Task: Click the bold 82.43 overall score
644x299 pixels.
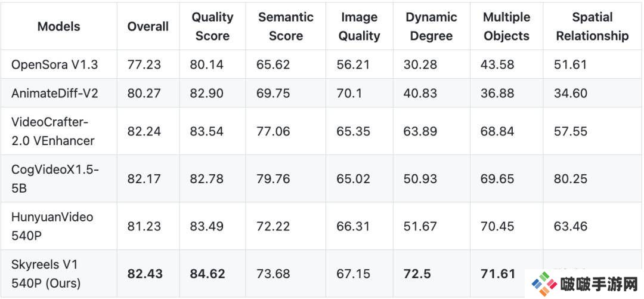Action: (x=144, y=274)
